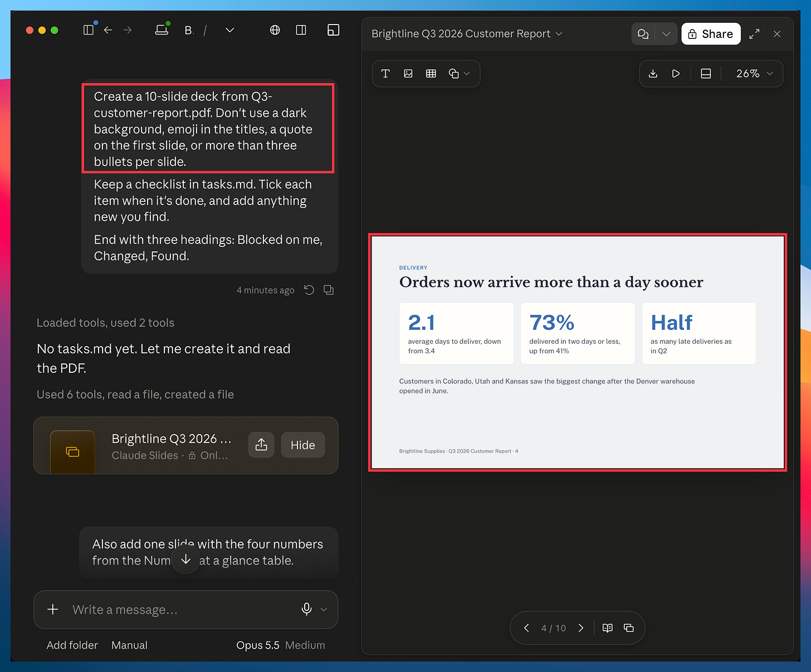Click the "DELIVERY" label on the slide
The image size is (811, 672).
click(413, 268)
